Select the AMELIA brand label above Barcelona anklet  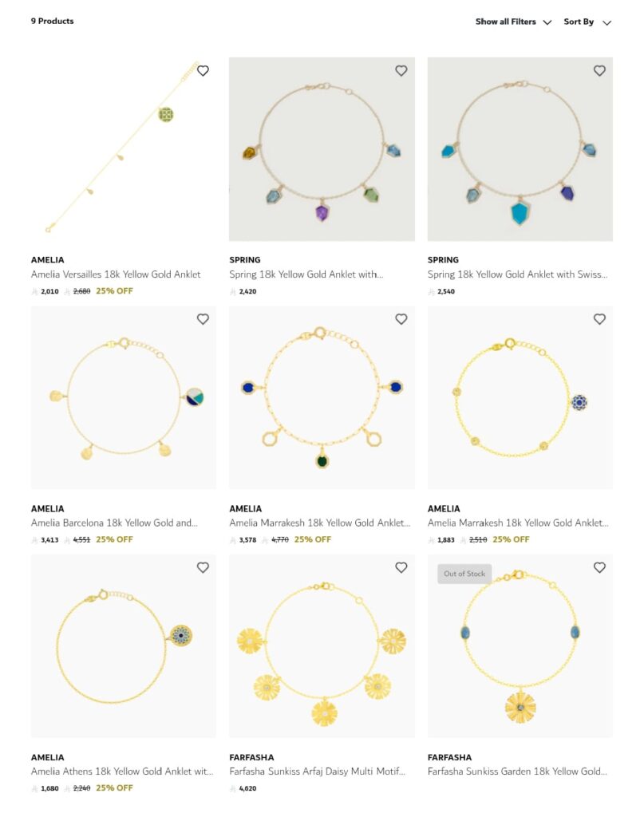click(47, 508)
